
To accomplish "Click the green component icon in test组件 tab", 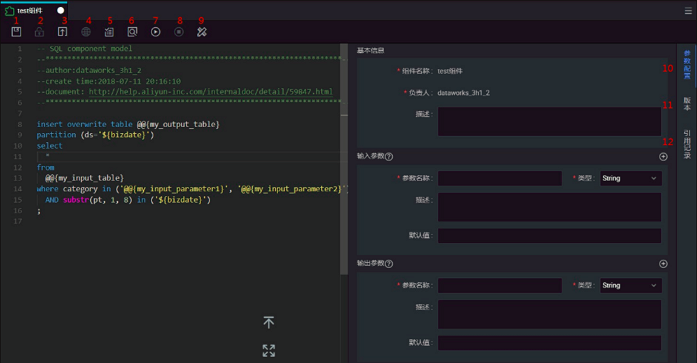I will coord(9,10).
